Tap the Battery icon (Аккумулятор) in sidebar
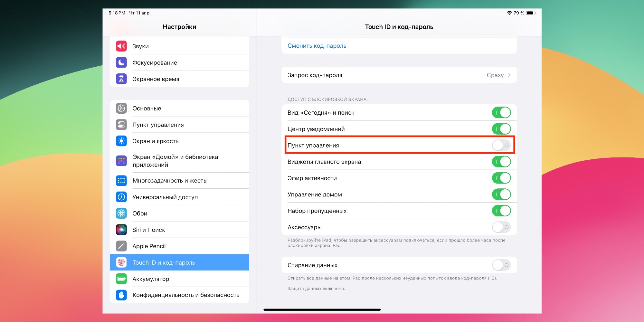Screen dimensions: 644x322 pyautogui.click(x=121, y=279)
